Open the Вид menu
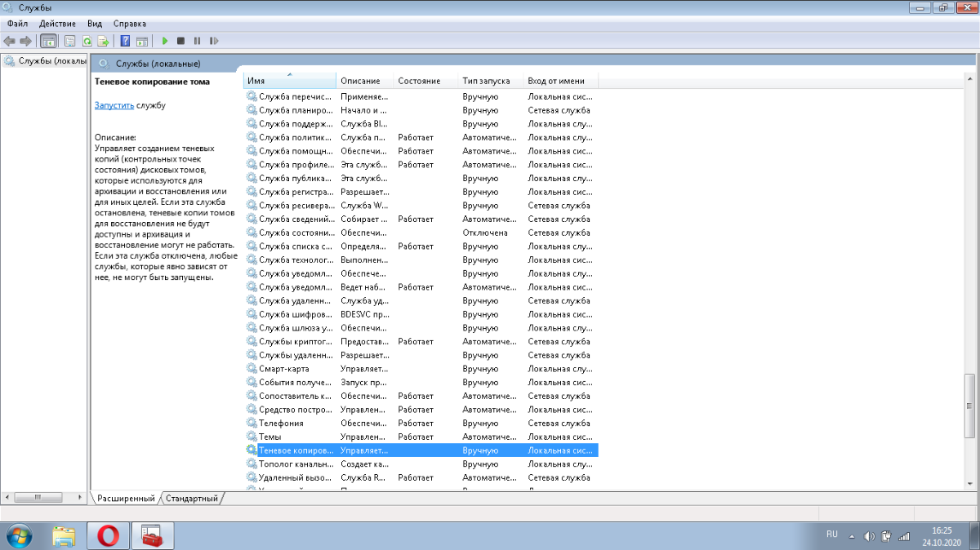 pyautogui.click(x=95, y=24)
